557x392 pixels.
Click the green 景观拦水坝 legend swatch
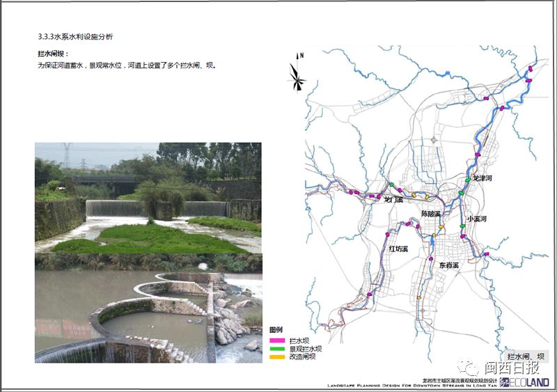[x=277, y=349]
